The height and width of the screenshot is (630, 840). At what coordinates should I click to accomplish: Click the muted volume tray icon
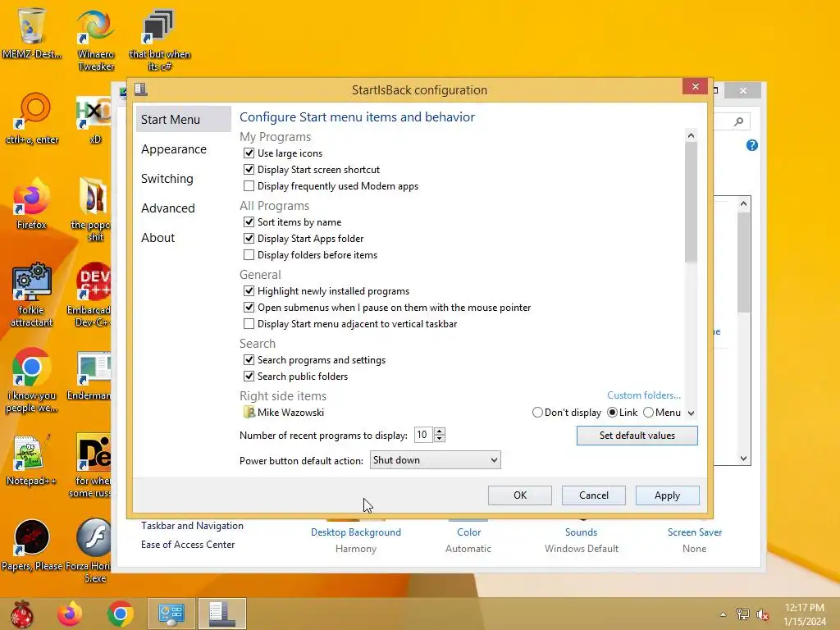[x=763, y=614]
